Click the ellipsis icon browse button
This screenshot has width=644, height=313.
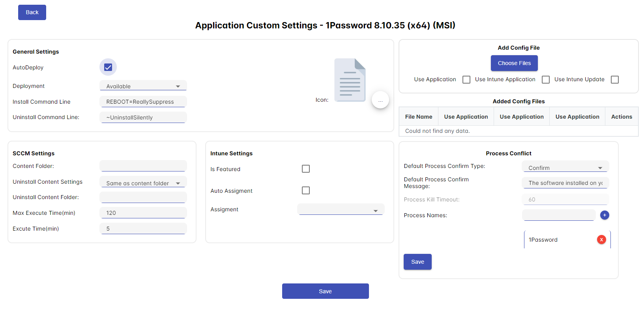point(380,101)
